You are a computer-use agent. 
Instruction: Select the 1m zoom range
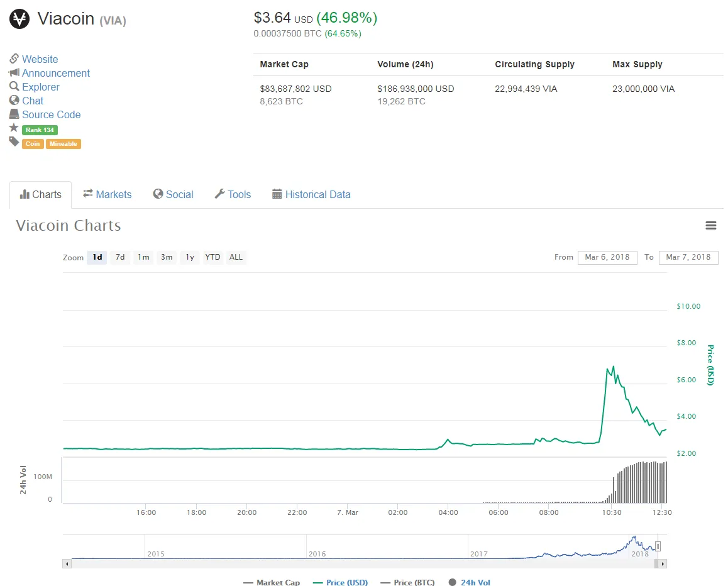[143, 257]
